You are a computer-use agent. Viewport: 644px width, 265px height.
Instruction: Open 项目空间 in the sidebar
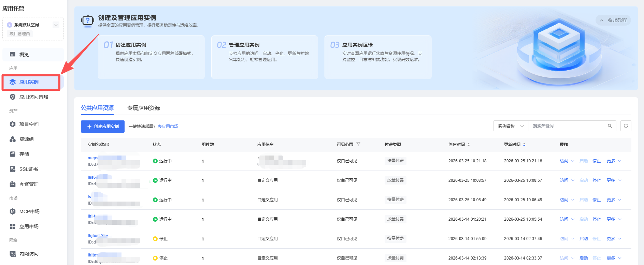coord(29,124)
